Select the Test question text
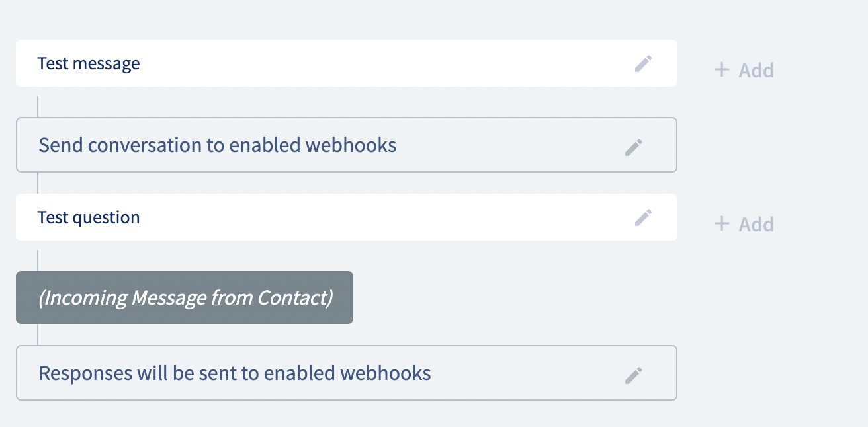868x427 pixels. coord(89,217)
